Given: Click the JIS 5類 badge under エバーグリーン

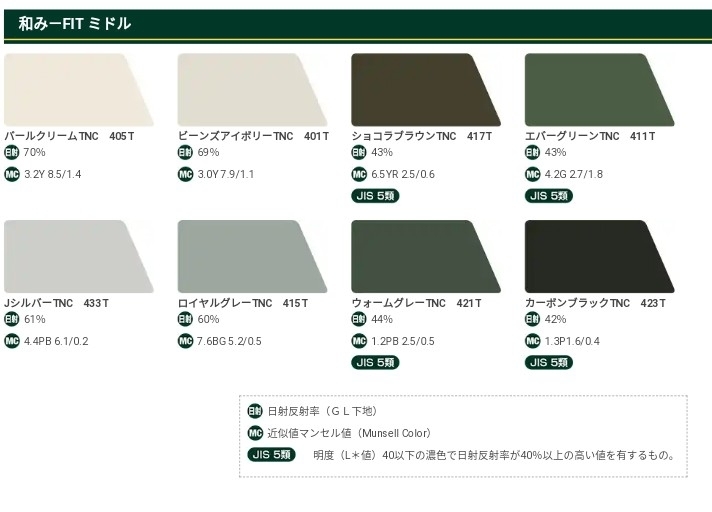Looking at the screenshot, I should point(549,196).
